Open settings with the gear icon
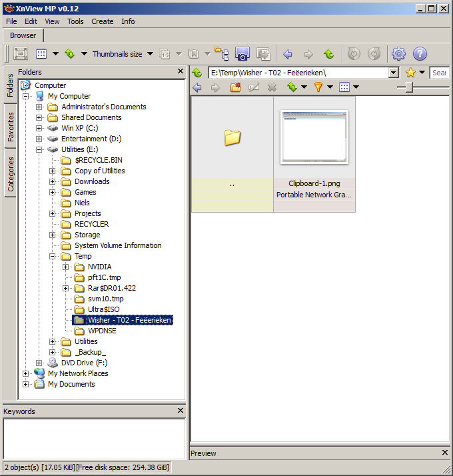This screenshot has height=476, width=453. point(398,54)
